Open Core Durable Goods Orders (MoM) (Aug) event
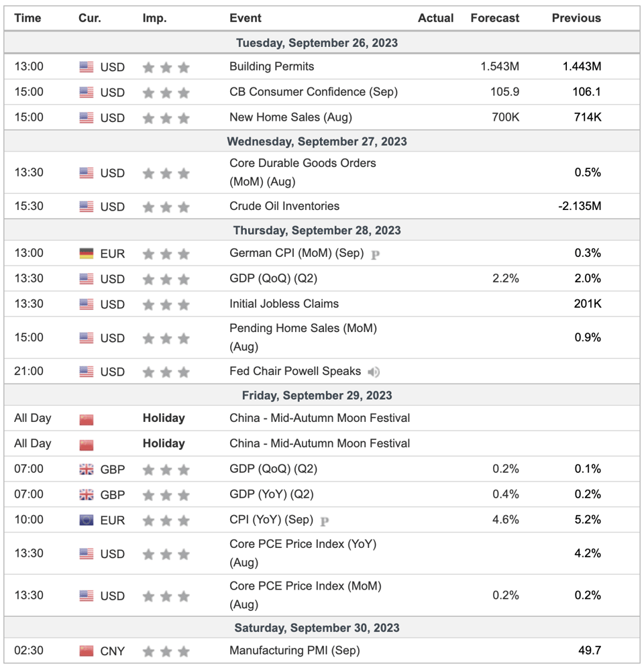The image size is (644, 668). (303, 172)
